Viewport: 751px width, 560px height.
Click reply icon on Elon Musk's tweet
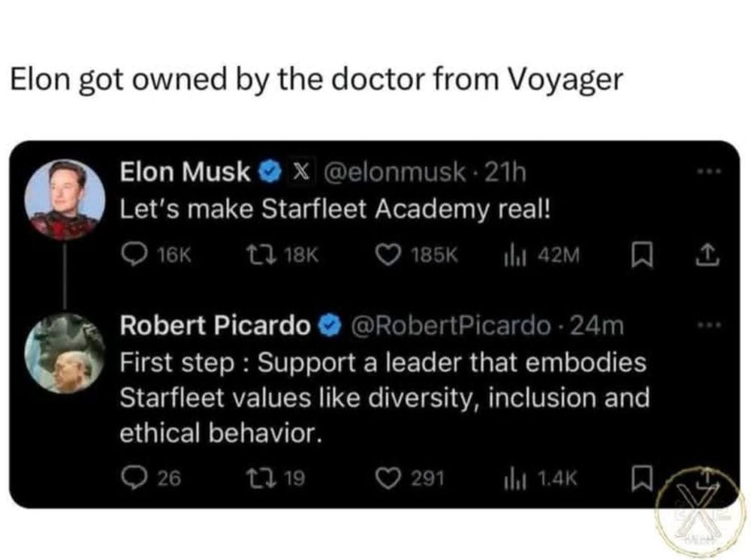coord(134,254)
